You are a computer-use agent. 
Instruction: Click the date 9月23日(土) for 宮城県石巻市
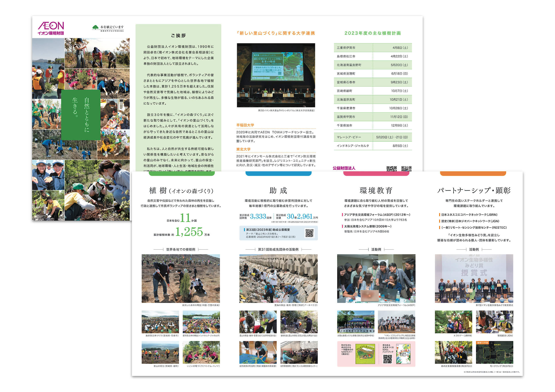pos(399,82)
